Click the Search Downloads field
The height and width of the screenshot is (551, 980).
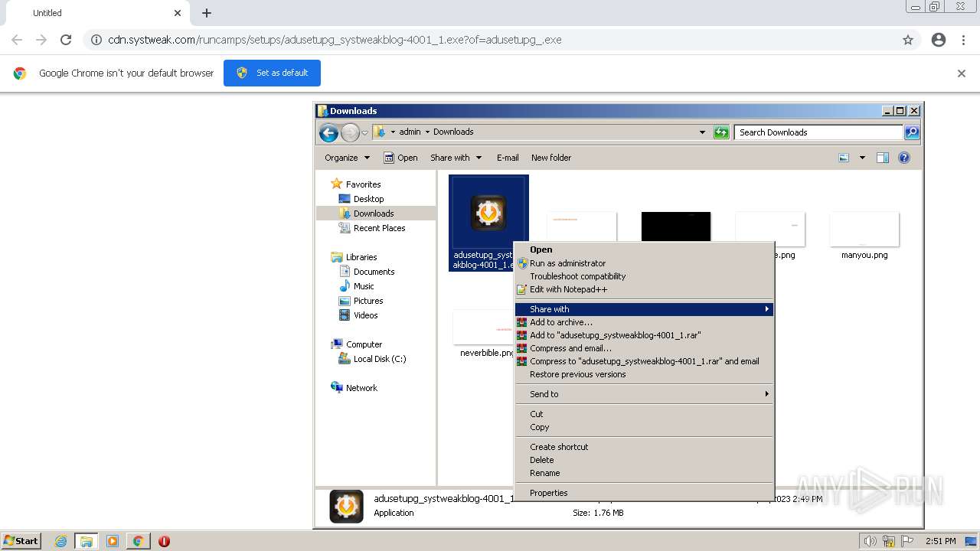819,132
